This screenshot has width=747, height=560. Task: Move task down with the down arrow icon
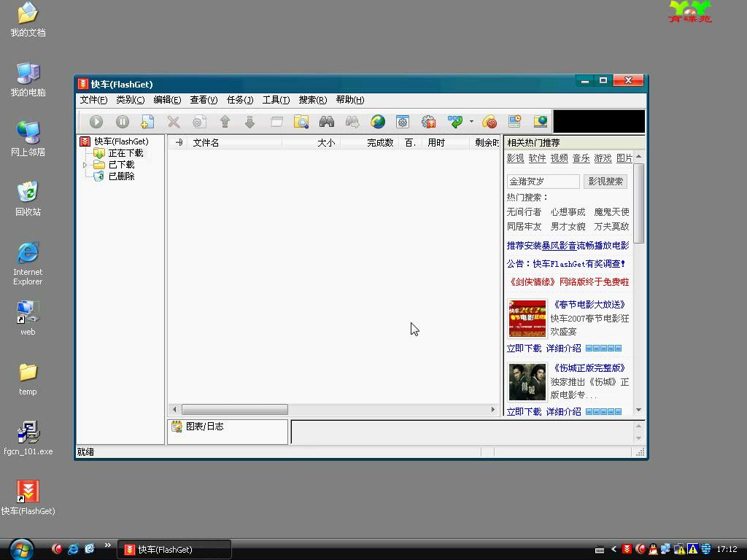coord(249,122)
